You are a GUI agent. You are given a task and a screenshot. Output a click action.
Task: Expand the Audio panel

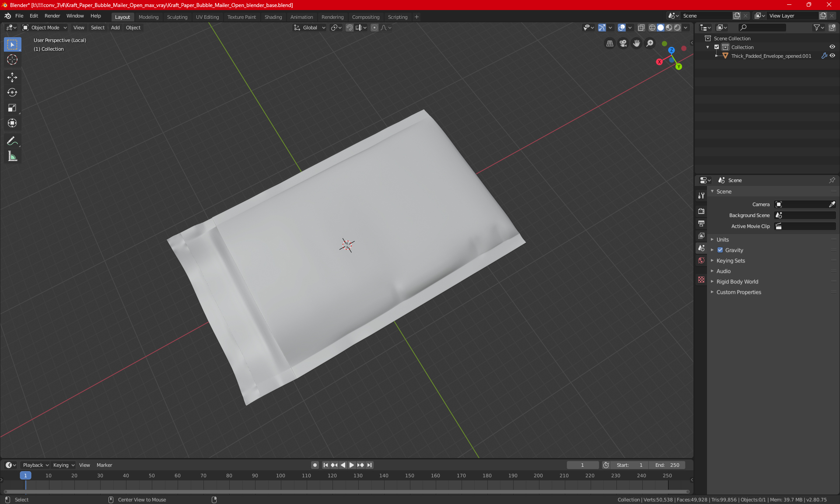pos(723,271)
